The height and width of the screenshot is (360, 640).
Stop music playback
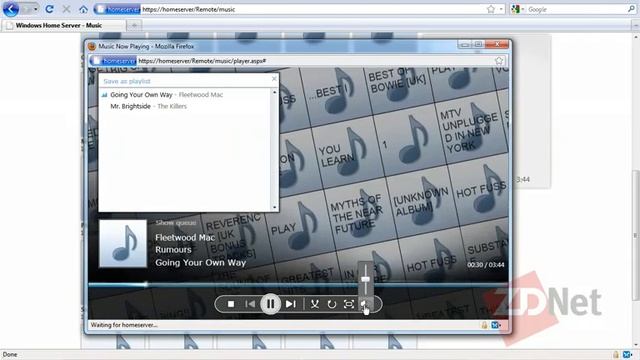pyautogui.click(x=231, y=304)
